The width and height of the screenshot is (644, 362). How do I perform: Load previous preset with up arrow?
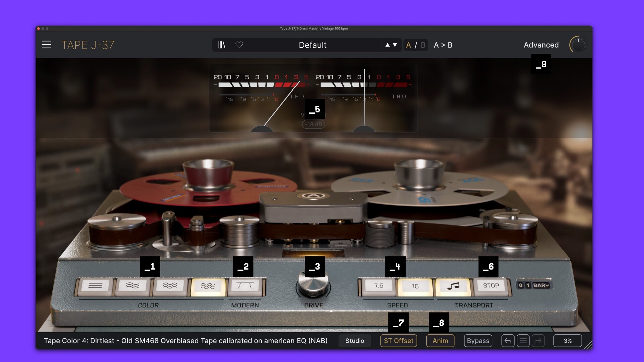[387, 45]
